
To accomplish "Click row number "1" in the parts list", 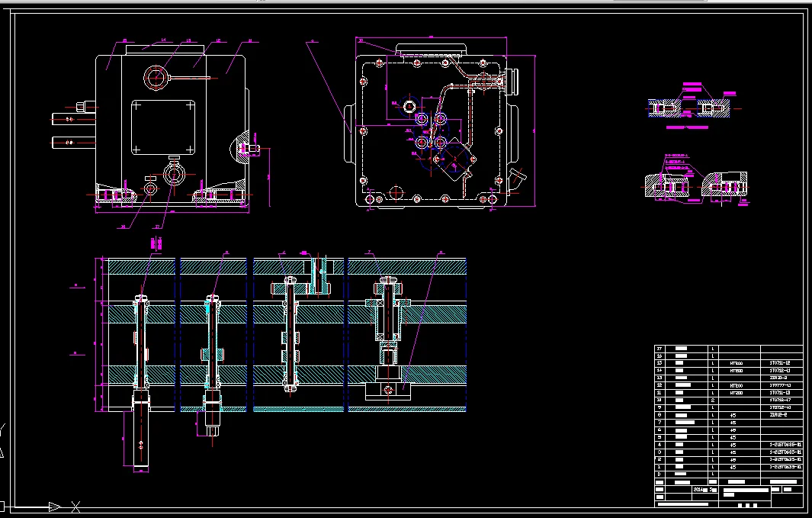I will pos(660,467).
